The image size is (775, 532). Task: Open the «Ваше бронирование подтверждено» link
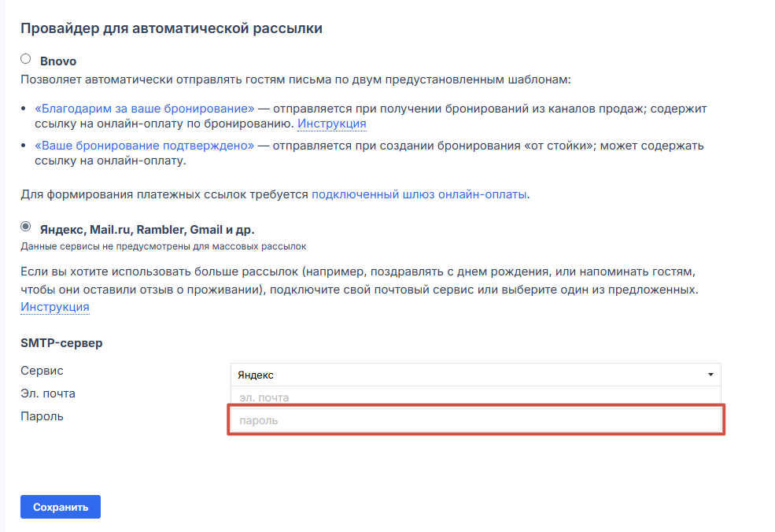click(145, 146)
